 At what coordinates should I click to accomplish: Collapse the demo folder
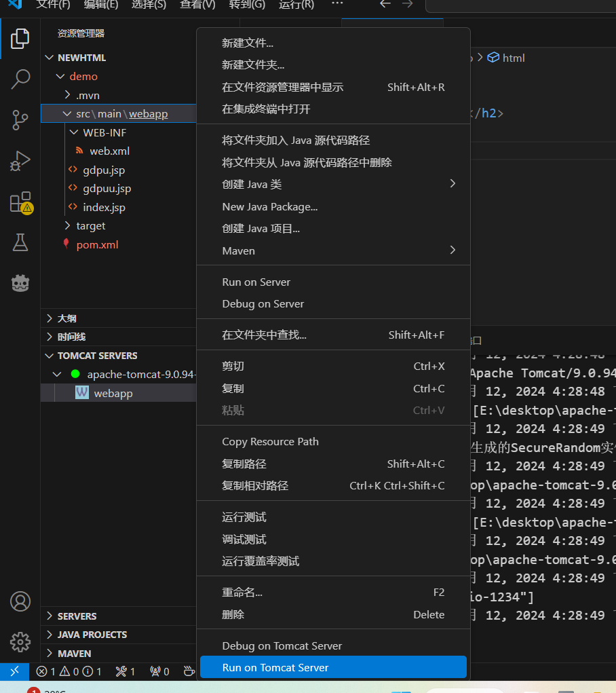click(60, 77)
